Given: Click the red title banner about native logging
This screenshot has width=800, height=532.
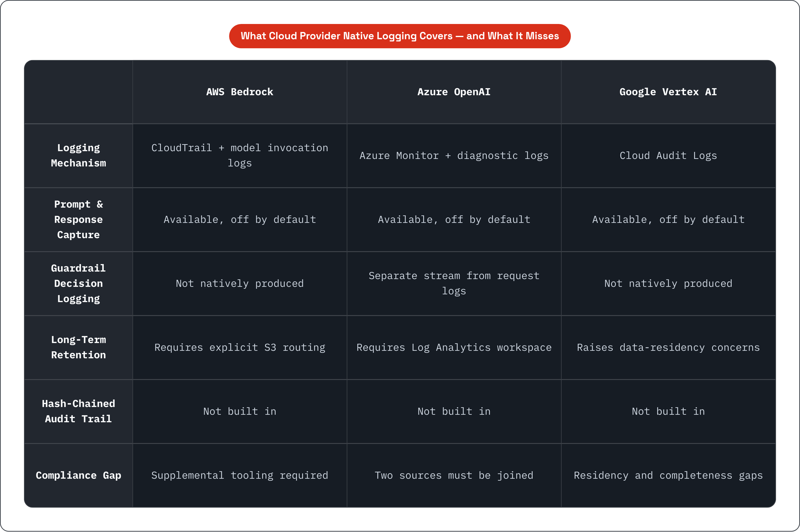Looking at the screenshot, I should (x=400, y=36).
